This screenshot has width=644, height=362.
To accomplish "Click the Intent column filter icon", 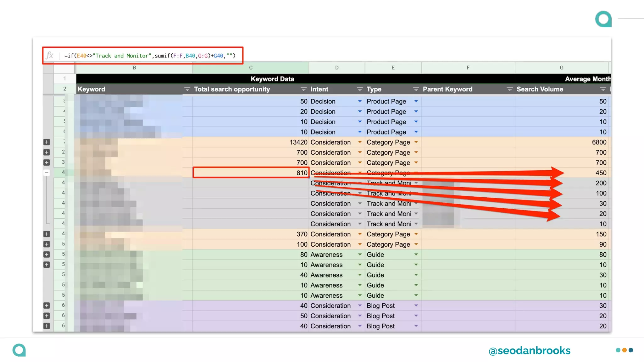I will pyautogui.click(x=360, y=90).
